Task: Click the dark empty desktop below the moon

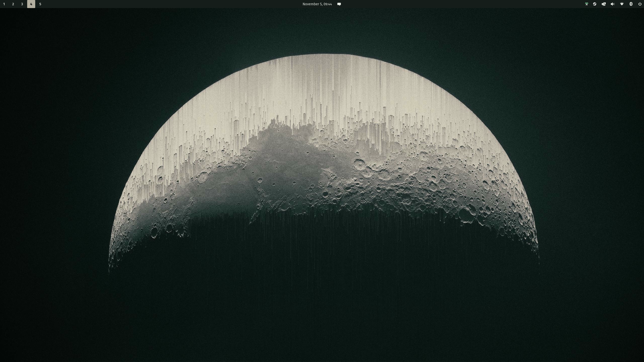Action: tap(322, 314)
